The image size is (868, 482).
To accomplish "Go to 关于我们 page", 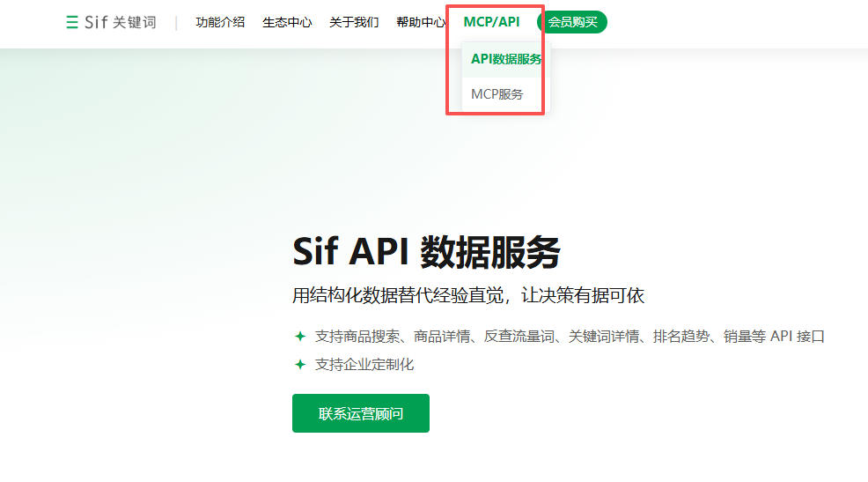I will [x=354, y=22].
